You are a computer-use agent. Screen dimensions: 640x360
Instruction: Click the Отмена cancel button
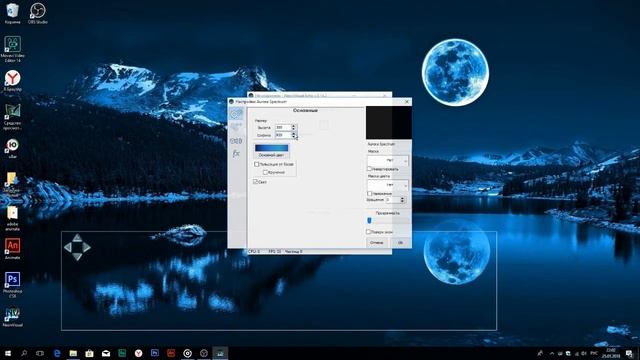[377, 242]
